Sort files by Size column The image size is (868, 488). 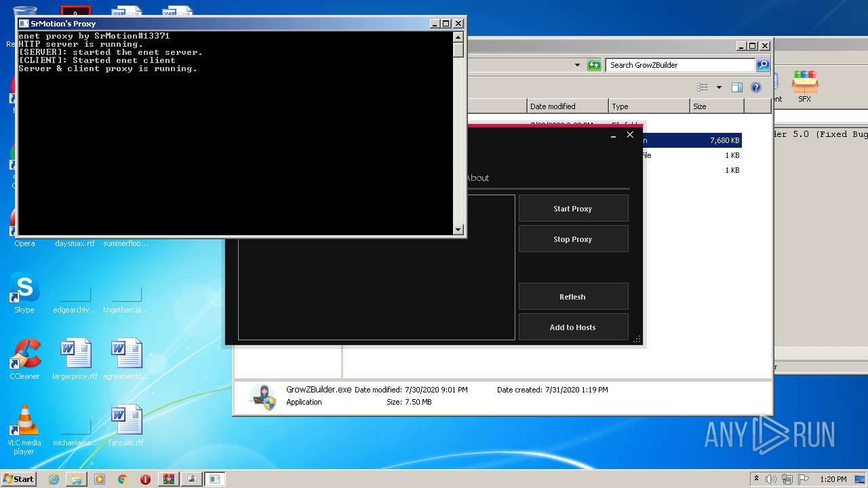click(717, 106)
